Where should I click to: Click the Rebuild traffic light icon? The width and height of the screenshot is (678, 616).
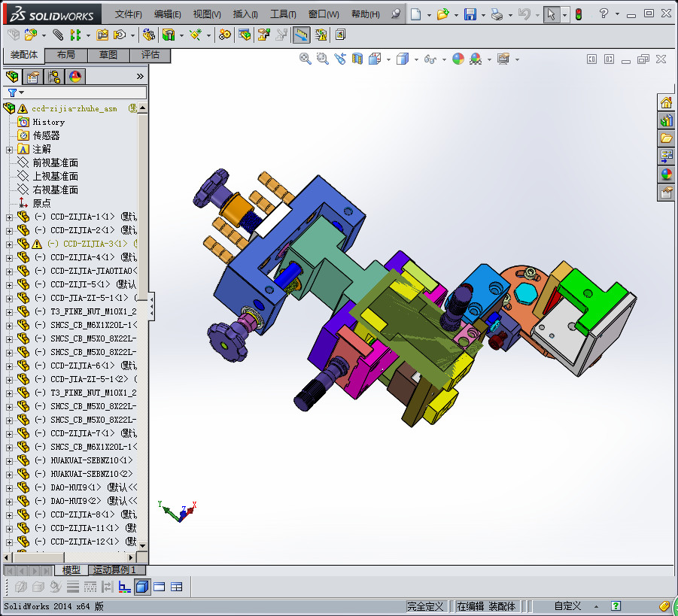[579, 14]
